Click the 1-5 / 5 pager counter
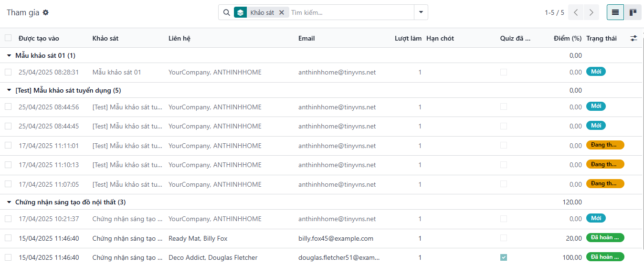The width and height of the screenshot is (644, 266). (x=554, y=12)
